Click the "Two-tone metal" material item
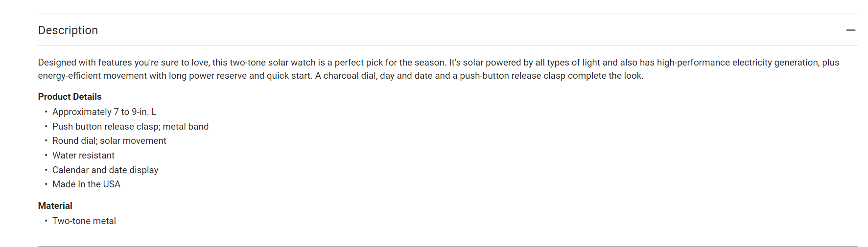The height and width of the screenshot is (247, 868). tap(84, 221)
